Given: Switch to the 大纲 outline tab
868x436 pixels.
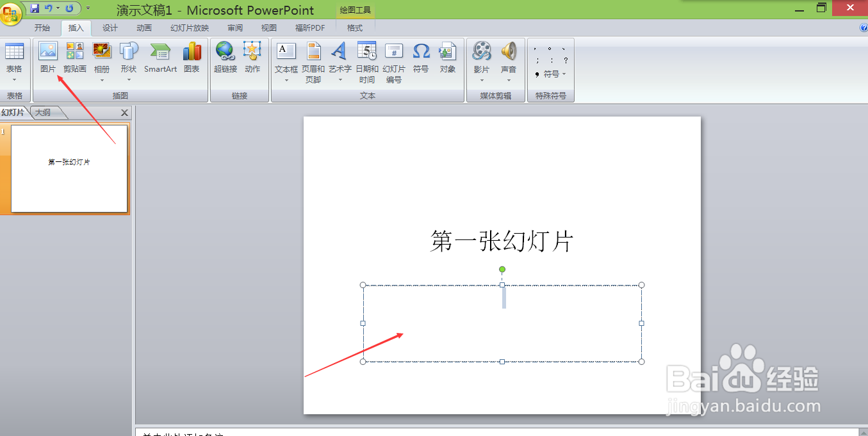Looking at the screenshot, I should 44,112.
